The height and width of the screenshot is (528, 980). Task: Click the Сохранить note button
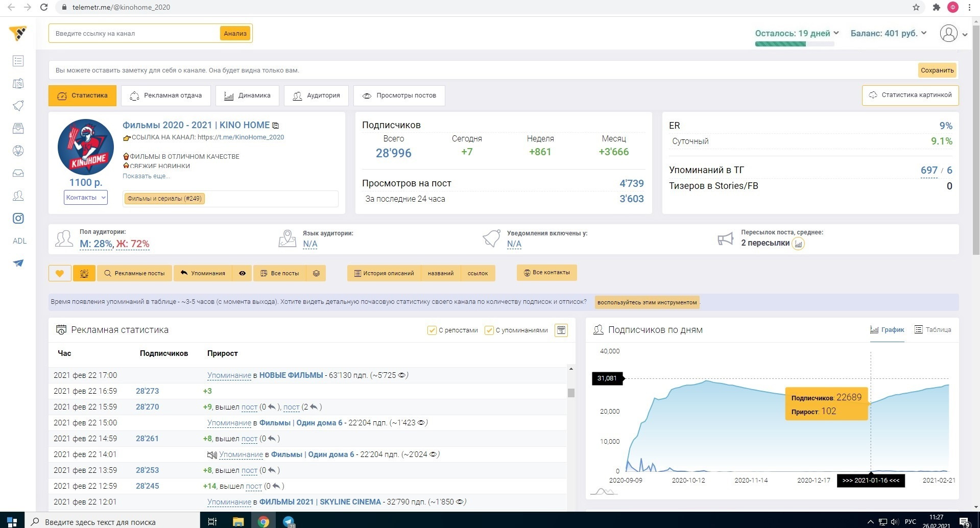tap(937, 70)
